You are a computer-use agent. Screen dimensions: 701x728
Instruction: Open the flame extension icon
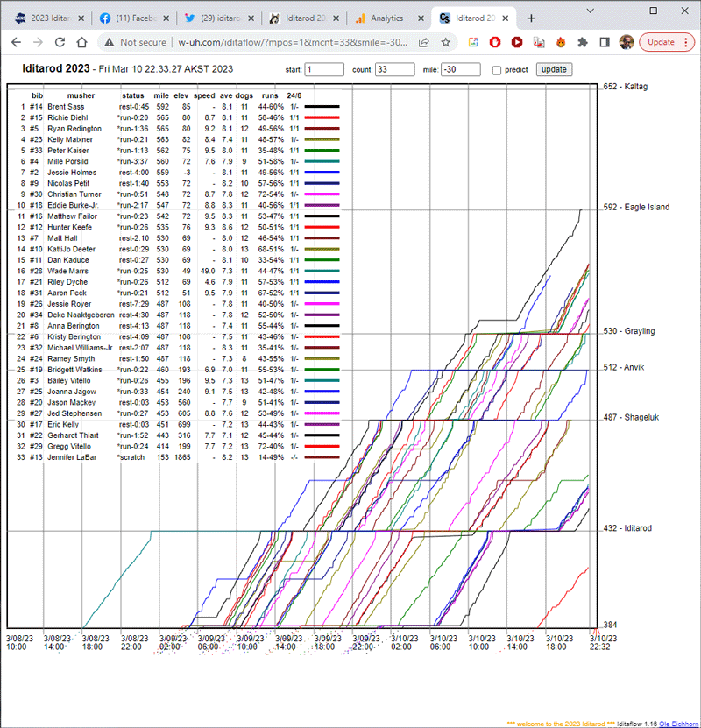[561, 42]
